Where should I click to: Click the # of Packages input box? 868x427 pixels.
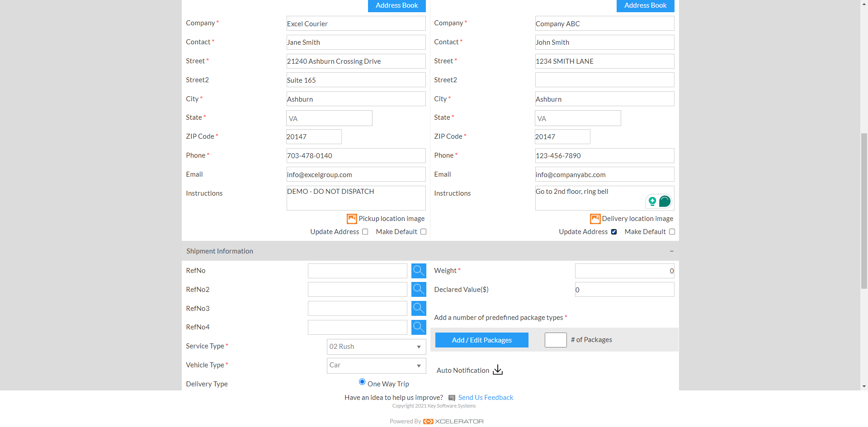556,340
